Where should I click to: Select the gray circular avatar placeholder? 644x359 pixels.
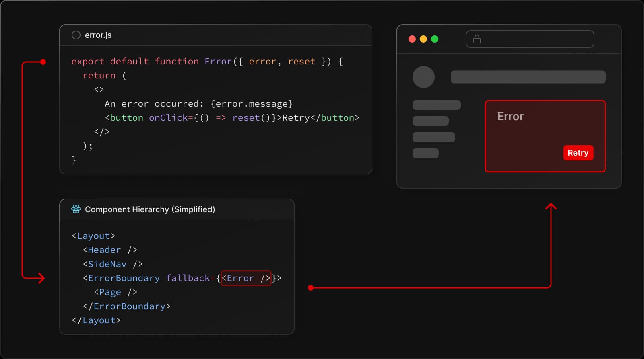pyautogui.click(x=423, y=77)
